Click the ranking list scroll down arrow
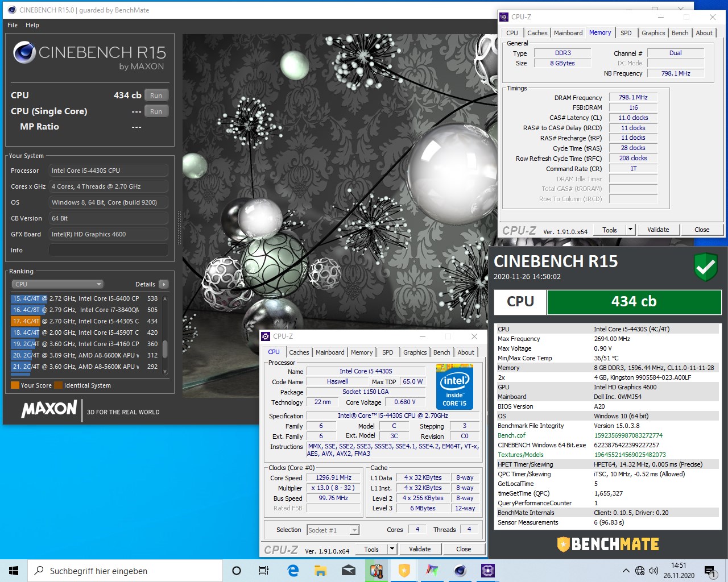Viewport: 728px width, 582px height. tap(165, 372)
